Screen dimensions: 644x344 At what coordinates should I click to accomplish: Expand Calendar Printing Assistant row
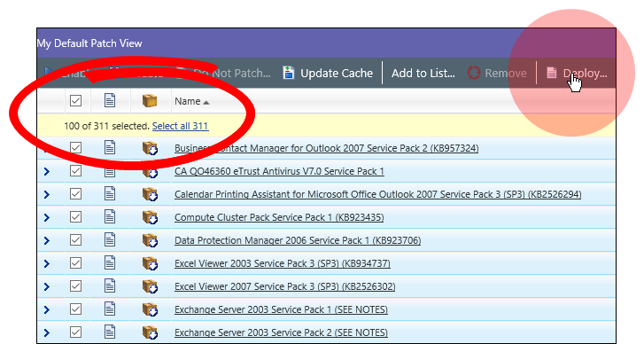pyautogui.click(x=47, y=194)
